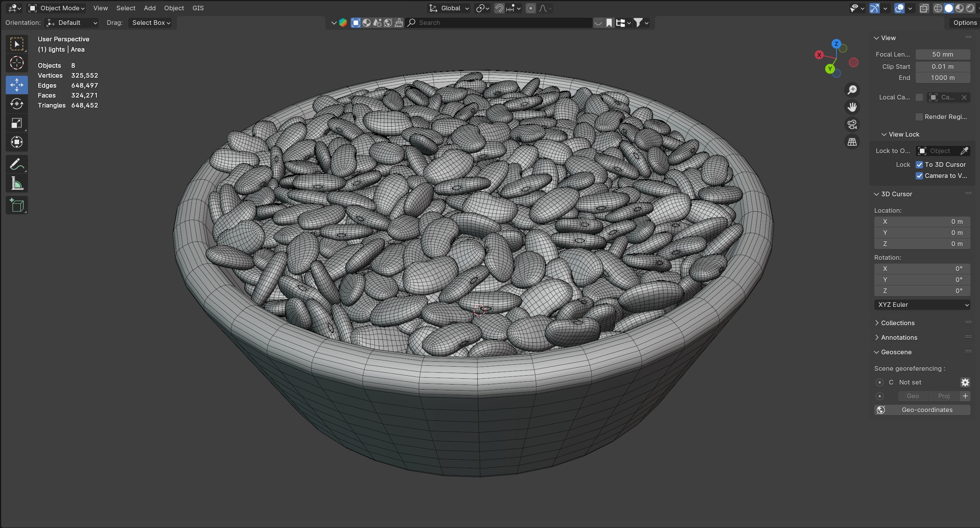Expand the Collections panel
This screenshot has width=980, height=528.
pos(897,323)
